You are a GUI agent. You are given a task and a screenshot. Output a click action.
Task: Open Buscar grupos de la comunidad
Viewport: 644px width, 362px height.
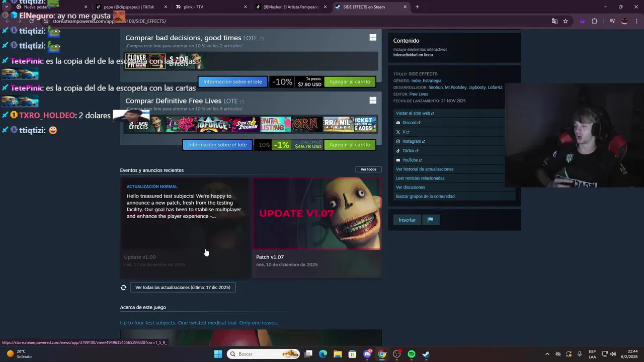tap(425, 196)
